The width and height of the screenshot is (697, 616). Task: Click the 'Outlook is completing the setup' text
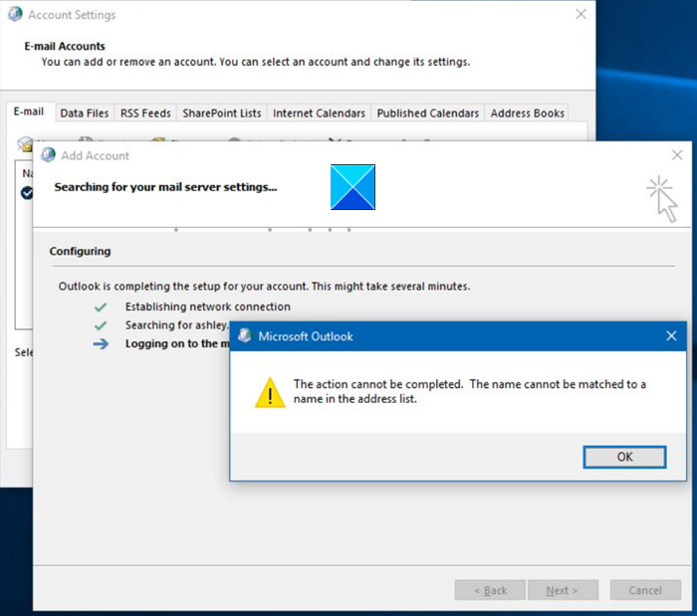264,287
